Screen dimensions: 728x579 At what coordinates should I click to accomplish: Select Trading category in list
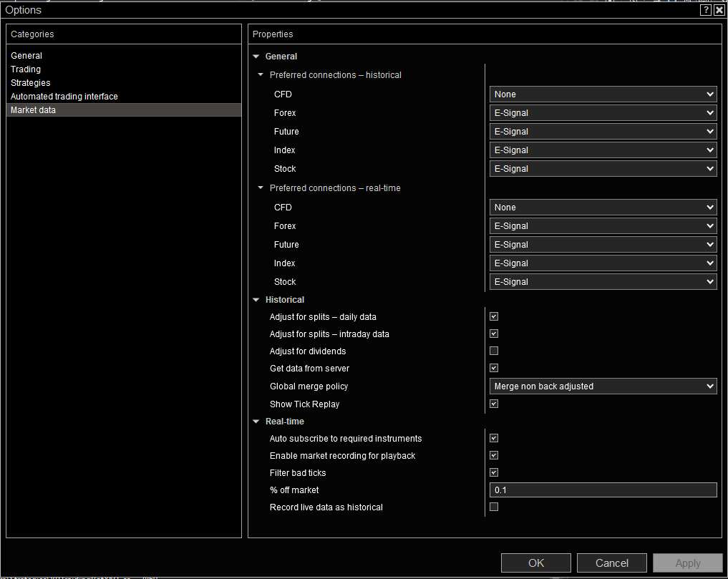(x=26, y=69)
